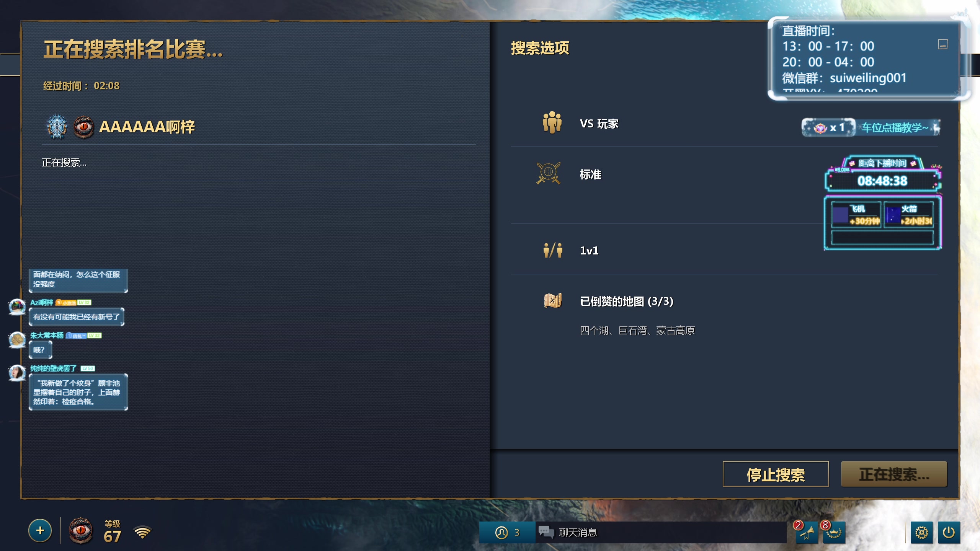
Task: Click the power quit icon
Action: point(949,532)
